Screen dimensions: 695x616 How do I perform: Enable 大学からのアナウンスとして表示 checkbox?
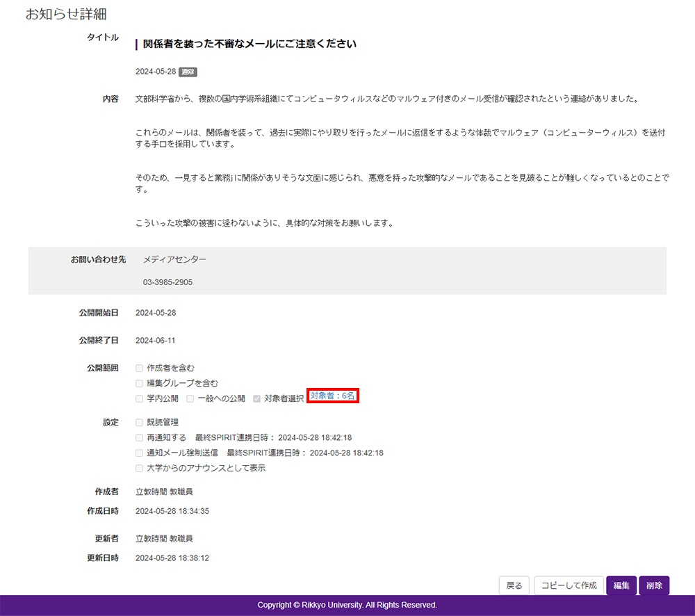pos(140,468)
